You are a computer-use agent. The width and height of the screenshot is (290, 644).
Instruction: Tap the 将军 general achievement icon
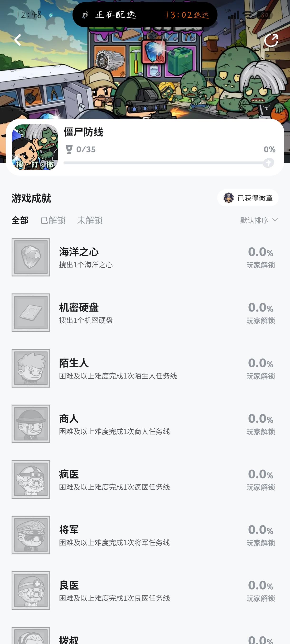pyautogui.click(x=31, y=535)
